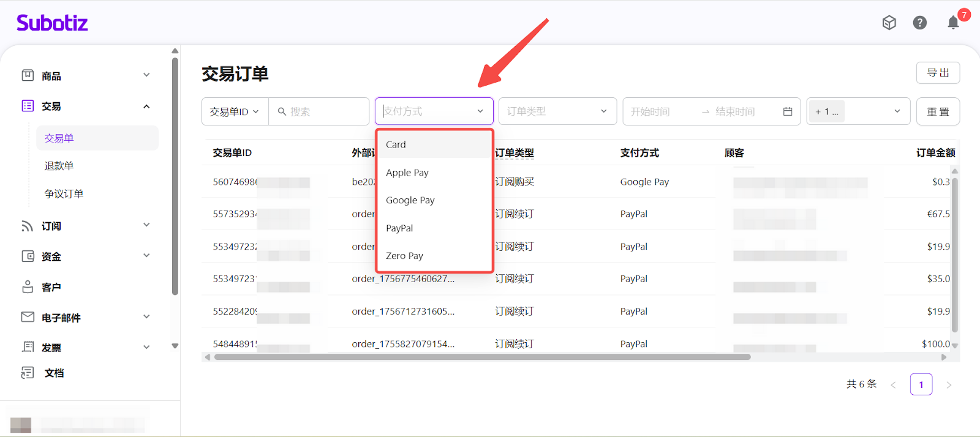The height and width of the screenshot is (437, 980).
Task: Click the 重置 reset button
Action: pyautogui.click(x=937, y=111)
